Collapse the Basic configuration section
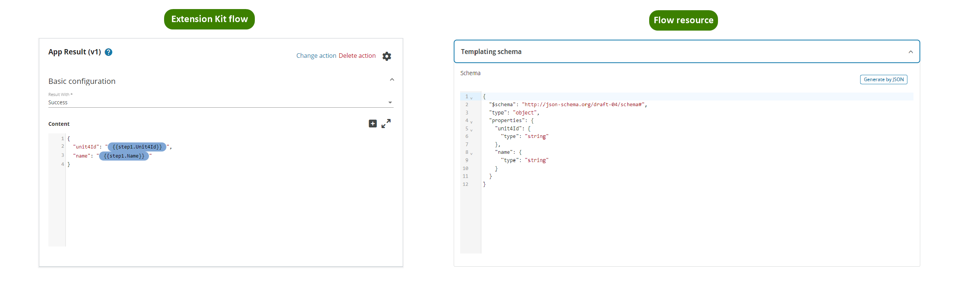 (392, 80)
